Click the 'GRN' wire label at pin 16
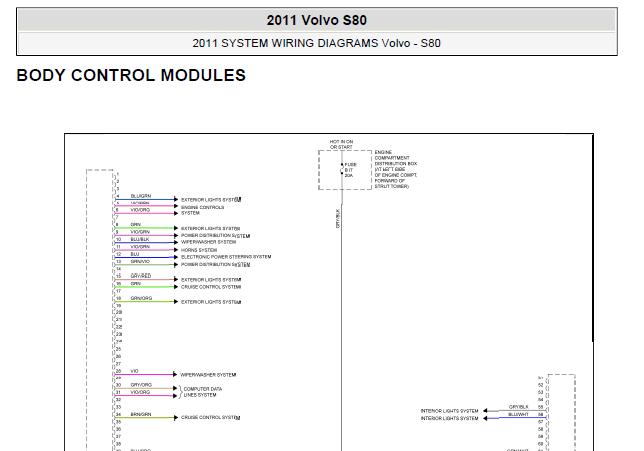 pyautogui.click(x=136, y=283)
